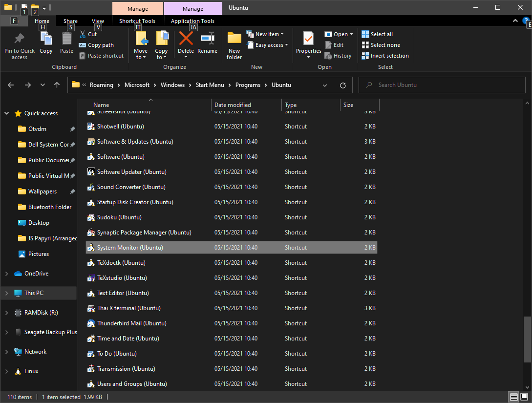Delete the selected item
The image size is (532, 403).
click(186, 44)
